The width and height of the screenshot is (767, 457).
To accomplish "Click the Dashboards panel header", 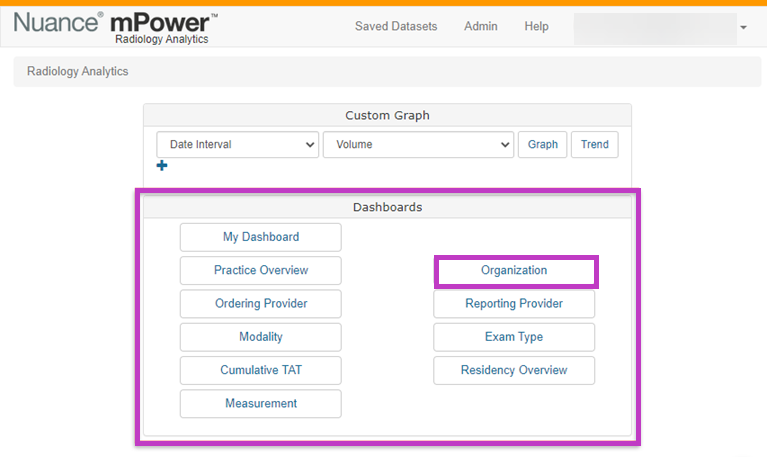I will tap(387, 207).
